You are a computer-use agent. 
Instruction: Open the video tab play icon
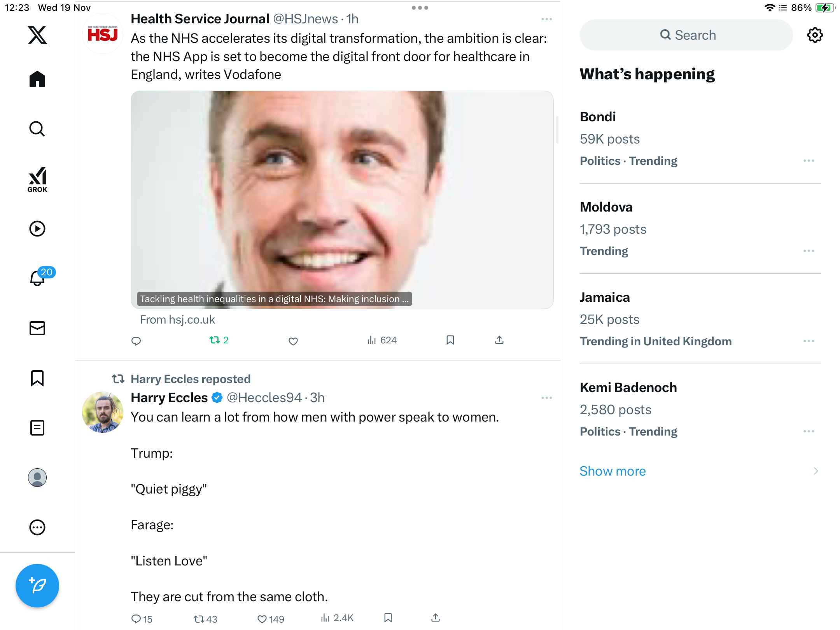pyautogui.click(x=37, y=229)
